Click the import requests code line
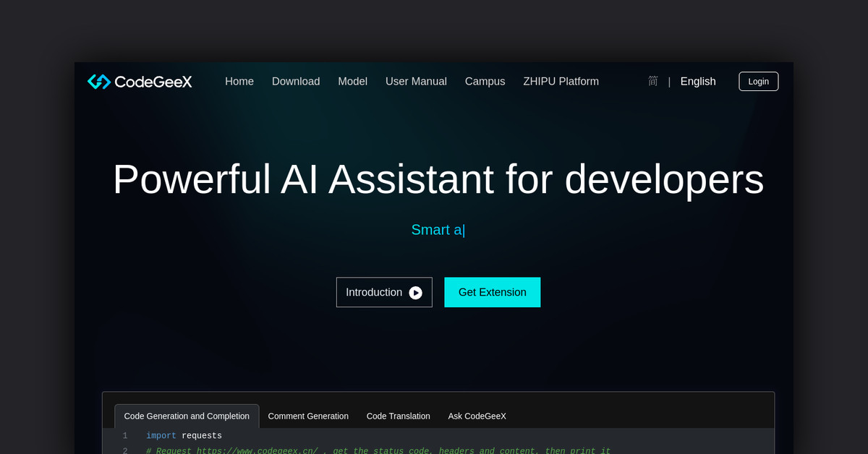The image size is (868, 454). (x=184, y=435)
